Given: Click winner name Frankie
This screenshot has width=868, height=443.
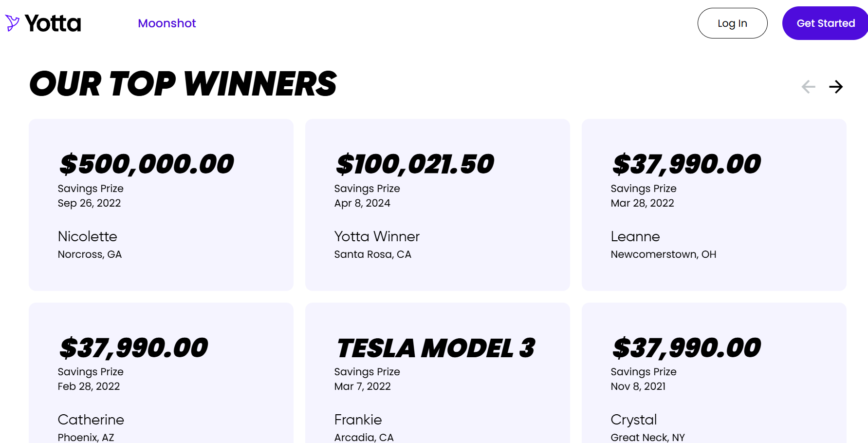Looking at the screenshot, I should click(358, 420).
